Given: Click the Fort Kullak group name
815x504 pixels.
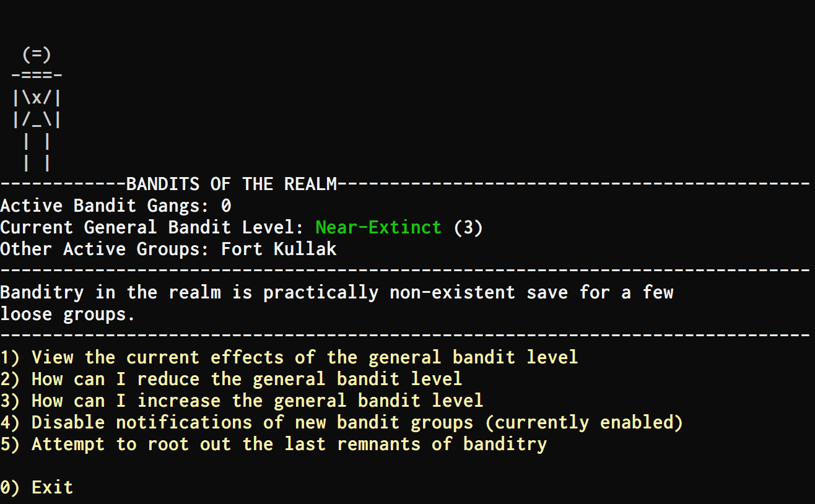Looking at the screenshot, I should (x=279, y=249).
